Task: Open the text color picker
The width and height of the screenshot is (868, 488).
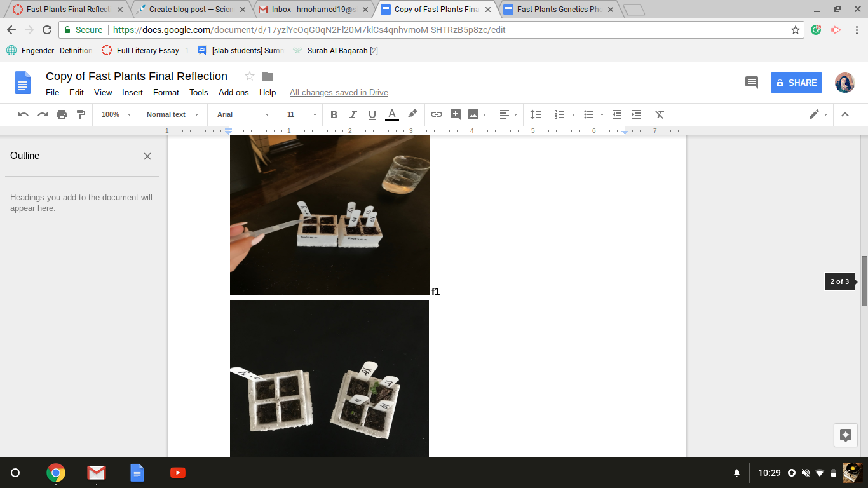Action: click(392, 114)
